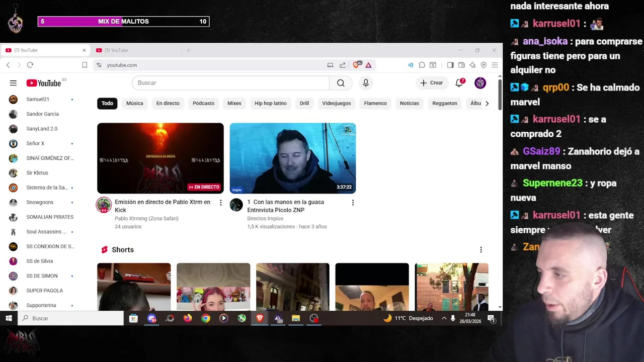Open the Windows Start button
Screen dimensions: 644x362
pos(9,318)
